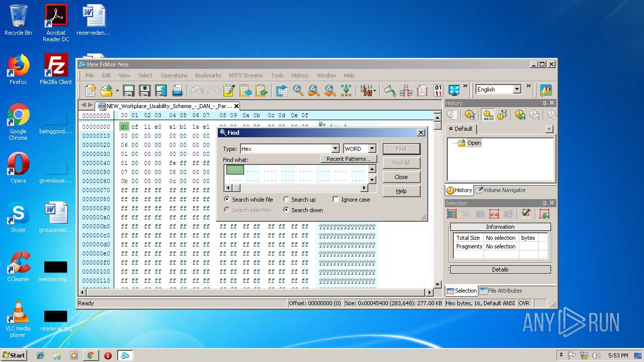Viewport: 644px width, 362px height.
Task: Click hex editor vertical scrollbar down arrow
Action: pos(437,285)
